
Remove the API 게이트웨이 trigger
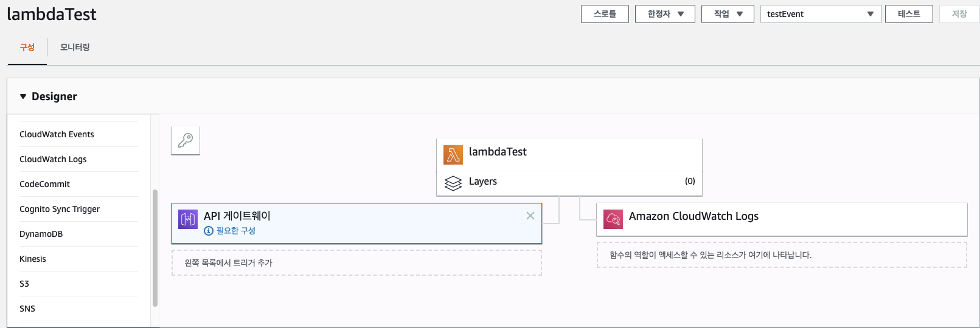pos(530,216)
